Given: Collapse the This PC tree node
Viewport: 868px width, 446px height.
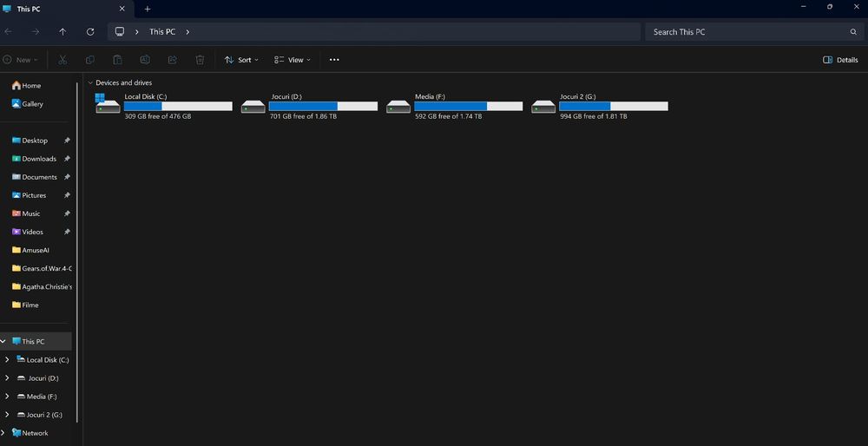Looking at the screenshot, I should pyautogui.click(x=3, y=341).
